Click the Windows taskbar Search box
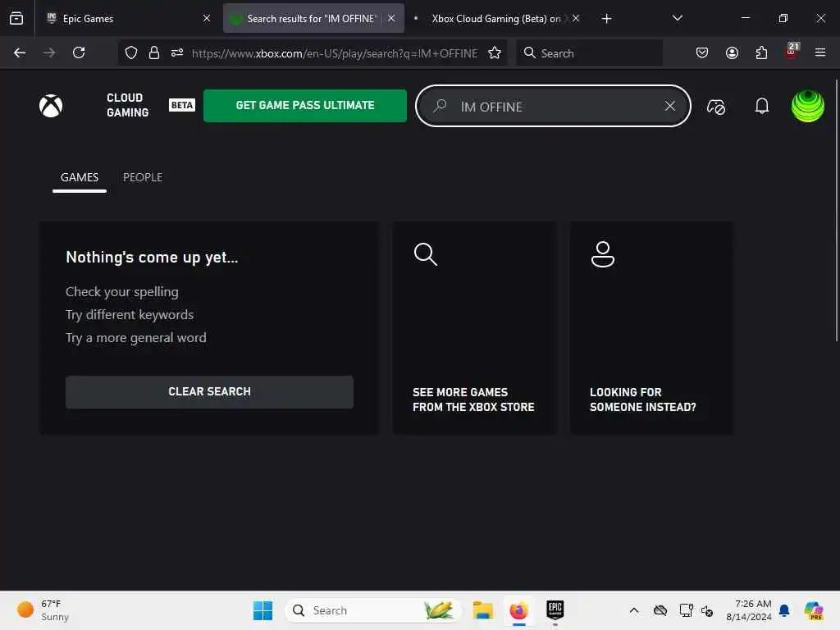 tap(373, 610)
